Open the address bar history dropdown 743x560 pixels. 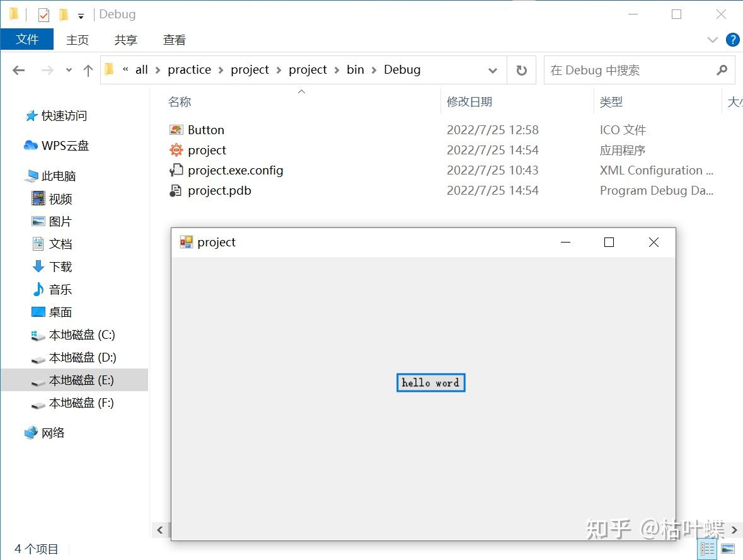[x=492, y=70]
